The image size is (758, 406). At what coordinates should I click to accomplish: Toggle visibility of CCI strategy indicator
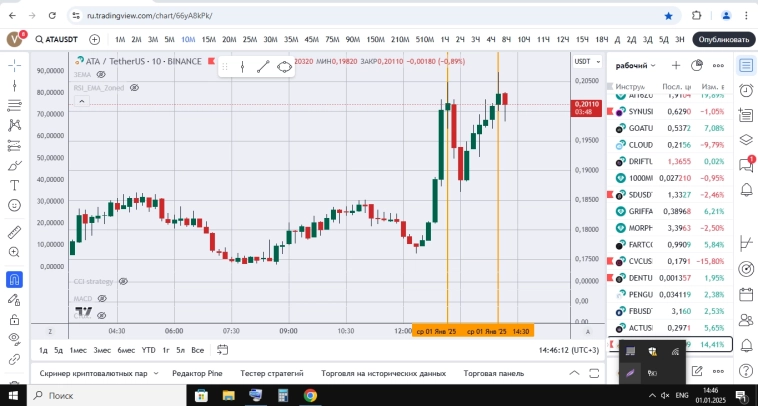point(123,281)
